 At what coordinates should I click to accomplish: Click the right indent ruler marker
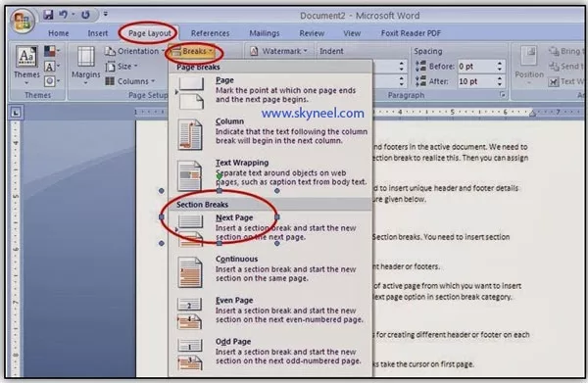coord(532,113)
